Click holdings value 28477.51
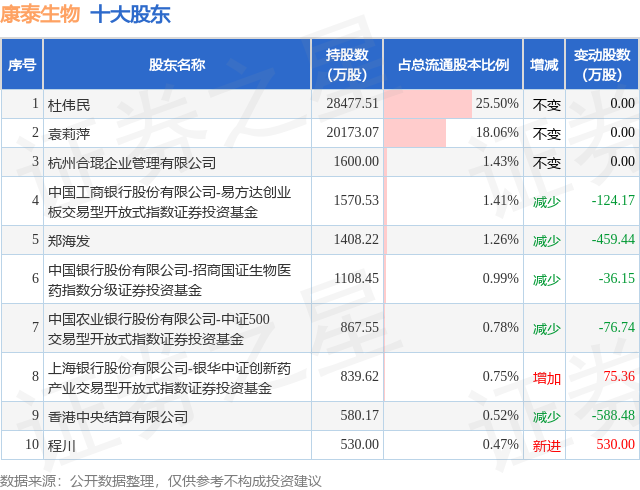Image resolution: width=640 pixels, height=490 pixels. coord(353,103)
